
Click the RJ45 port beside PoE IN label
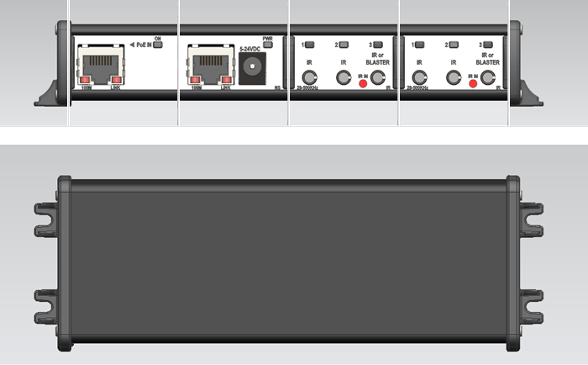pyautogui.click(x=101, y=65)
